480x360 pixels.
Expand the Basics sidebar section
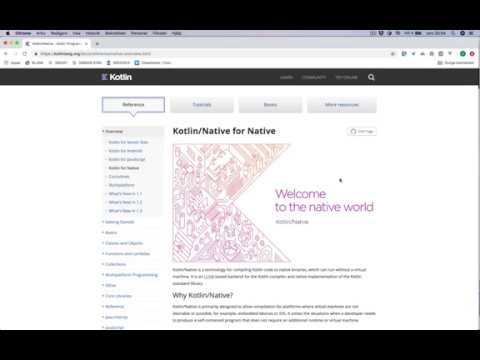point(110,233)
